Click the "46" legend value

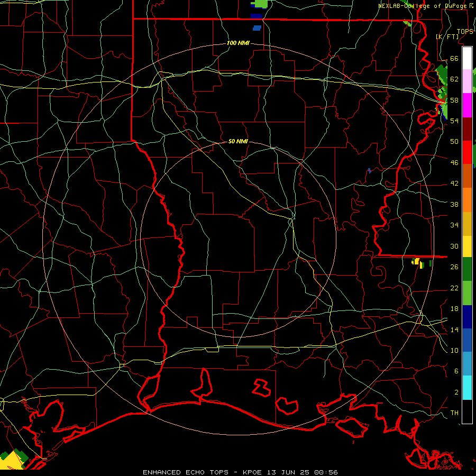pyautogui.click(x=454, y=163)
